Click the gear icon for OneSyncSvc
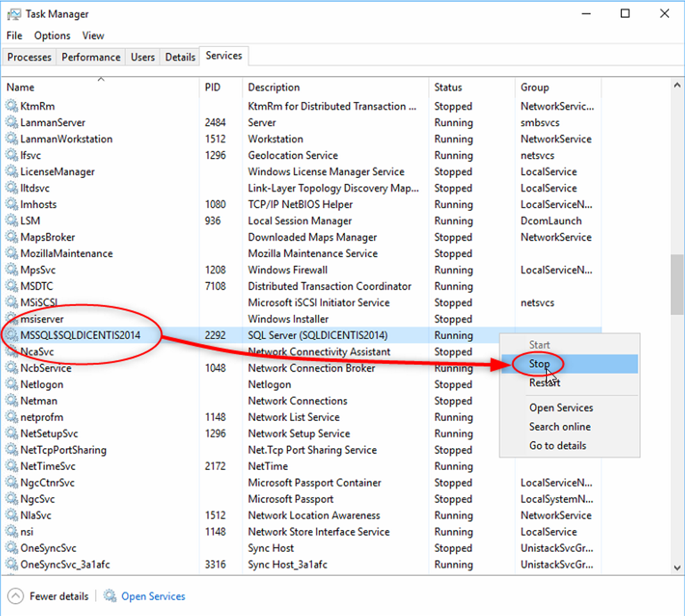This screenshot has width=685, height=616. click(x=11, y=548)
